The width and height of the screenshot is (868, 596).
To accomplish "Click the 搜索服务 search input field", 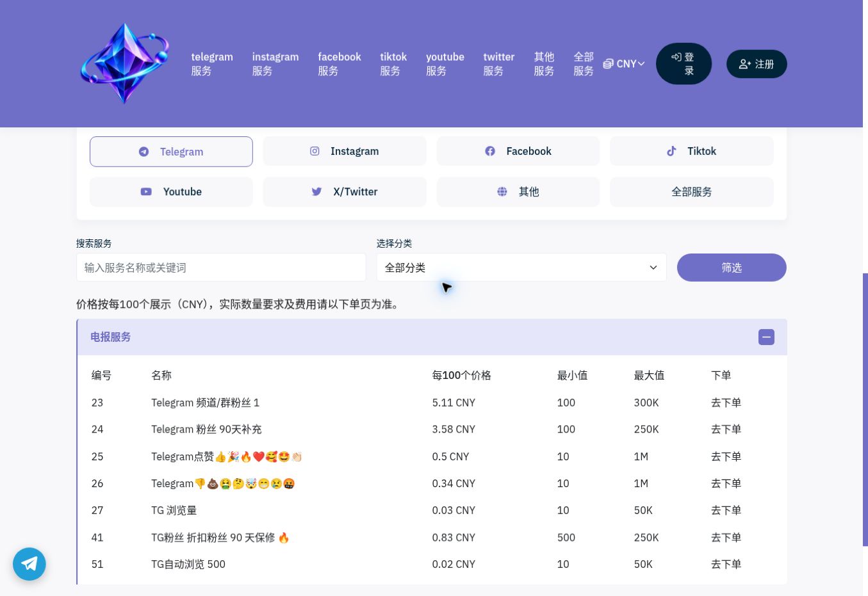I will pyautogui.click(x=221, y=268).
